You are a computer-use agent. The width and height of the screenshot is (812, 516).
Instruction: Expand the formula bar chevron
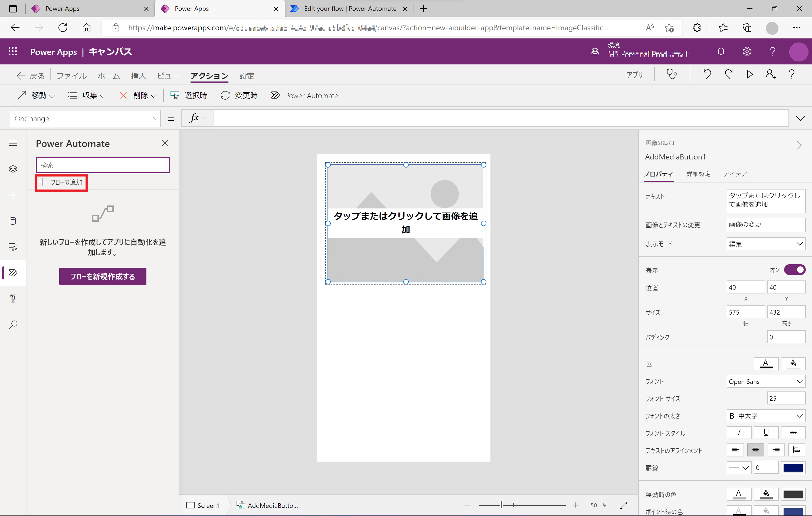pos(800,118)
